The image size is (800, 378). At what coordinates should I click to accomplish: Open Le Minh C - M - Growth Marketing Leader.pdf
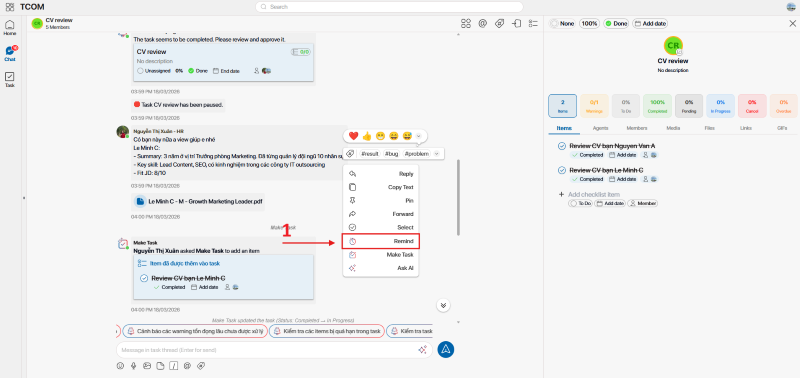(x=199, y=201)
